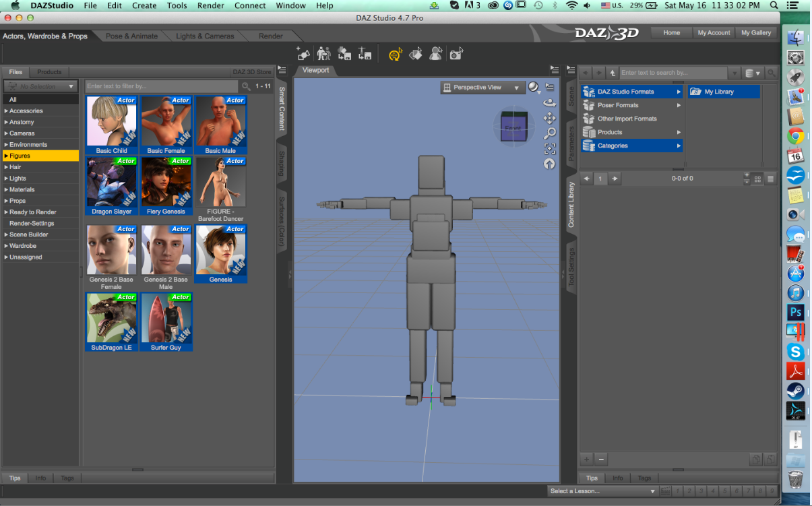Click the viewport Pan arrows icon
Viewport: 812px width, 506px height.
550,118
